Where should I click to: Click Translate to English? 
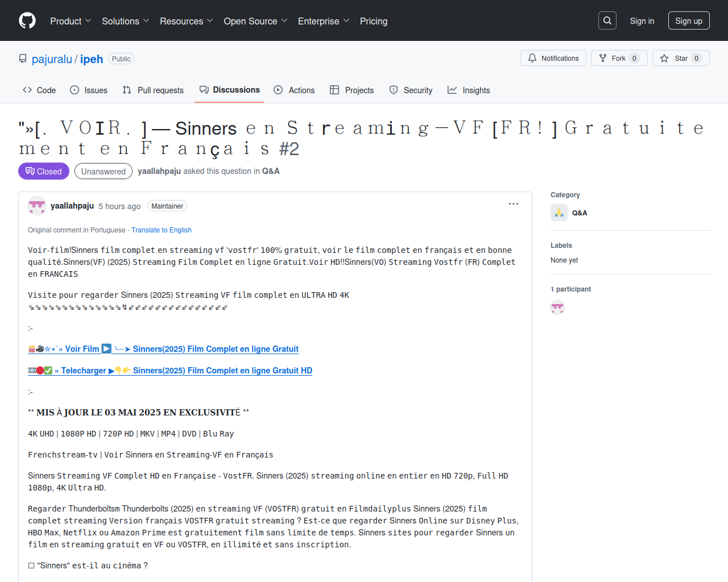162,230
